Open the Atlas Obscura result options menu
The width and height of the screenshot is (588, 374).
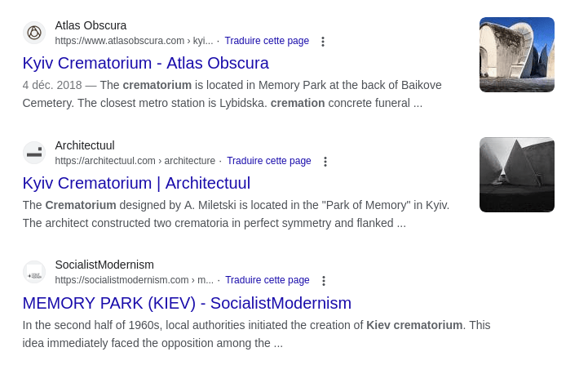[x=323, y=41]
